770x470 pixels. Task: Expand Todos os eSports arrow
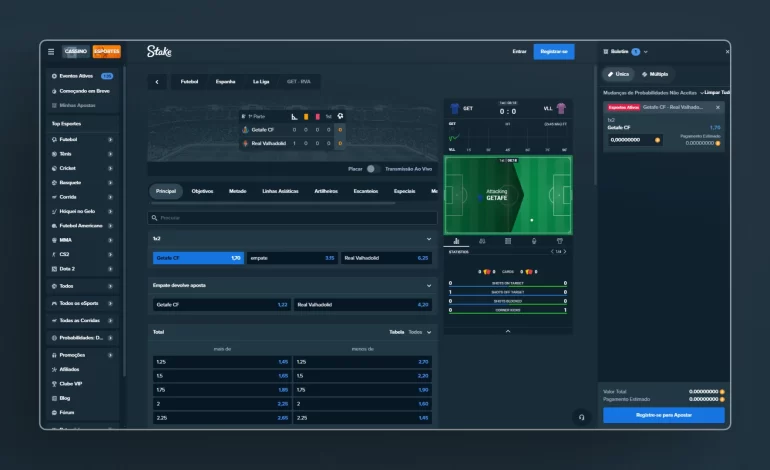point(110,304)
